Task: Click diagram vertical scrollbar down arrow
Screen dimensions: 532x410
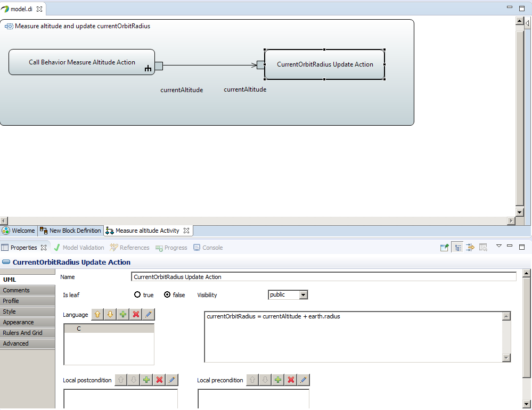Action: pyautogui.click(x=519, y=212)
